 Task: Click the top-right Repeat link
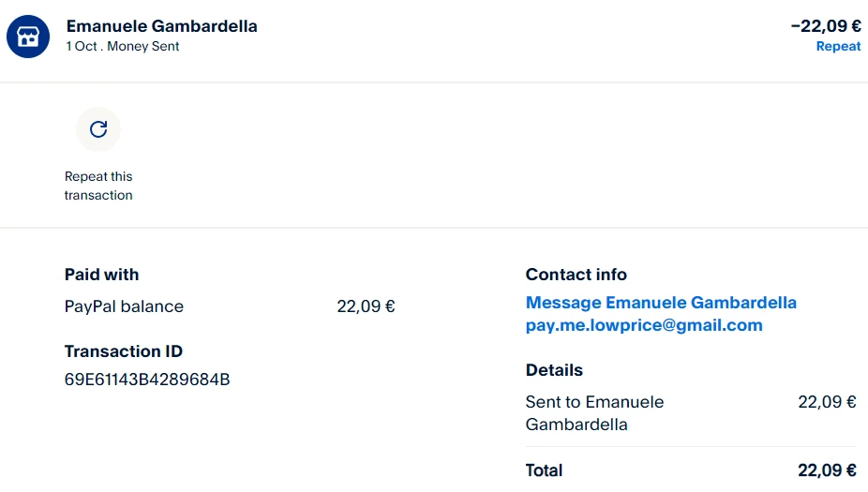[838, 46]
